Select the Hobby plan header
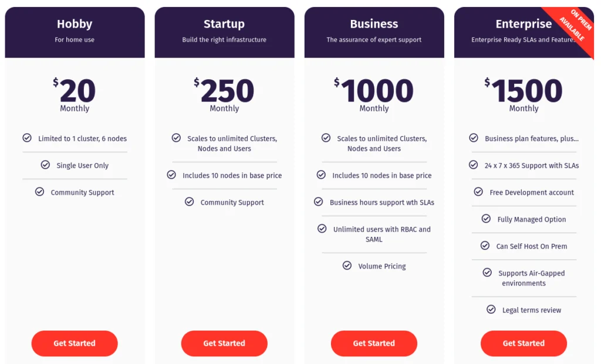This screenshot has width=601, height=364. pyautogui.click(x=75, y=32)
